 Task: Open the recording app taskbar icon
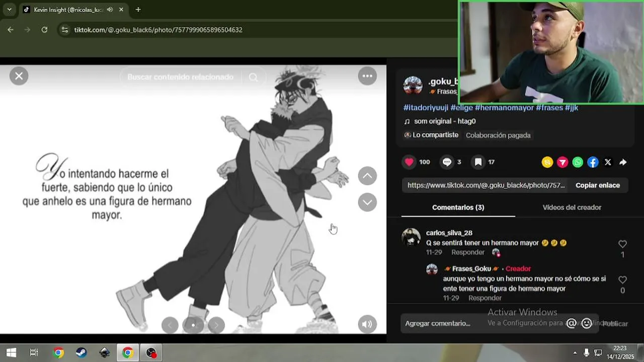point(151,352)
